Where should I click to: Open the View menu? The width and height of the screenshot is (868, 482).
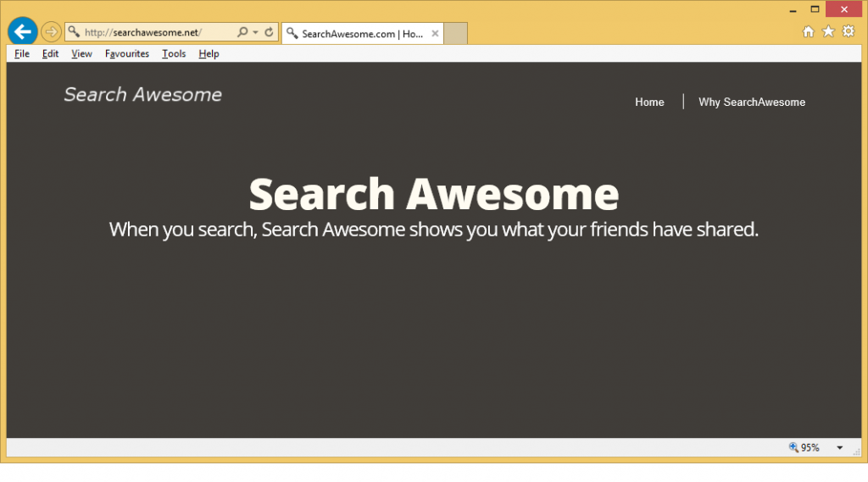(x=81, y=53)
